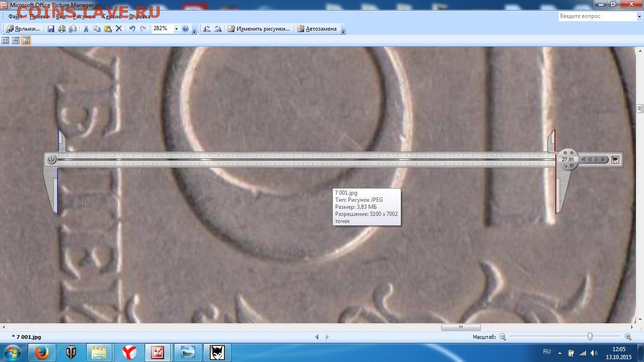Open Изменить рисунки edit pane
Image resolution: width=644 pixels, height=362 pixels.
(259, 29)
